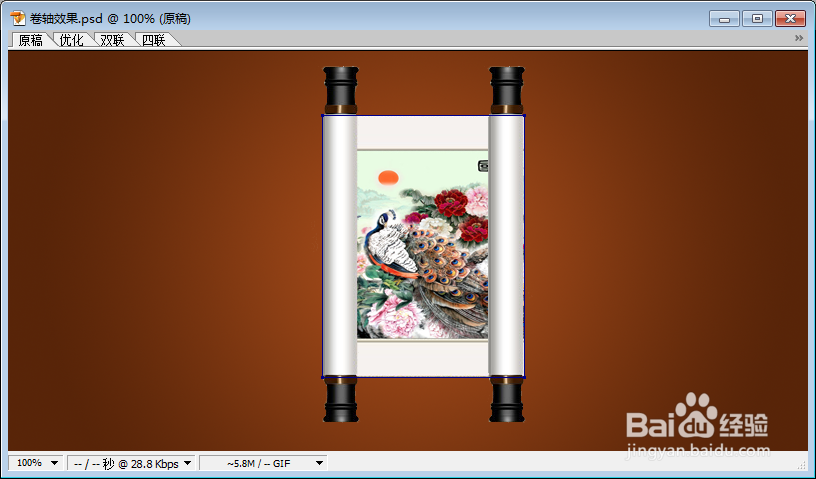
Task: Switch to the 优化 tab
Action: pos(71,40)
